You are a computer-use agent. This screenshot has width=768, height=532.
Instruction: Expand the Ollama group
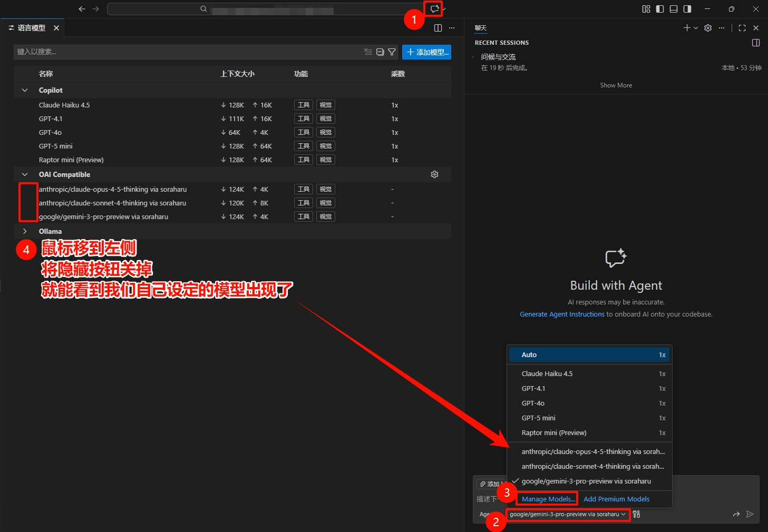click(x=25, y=231)
